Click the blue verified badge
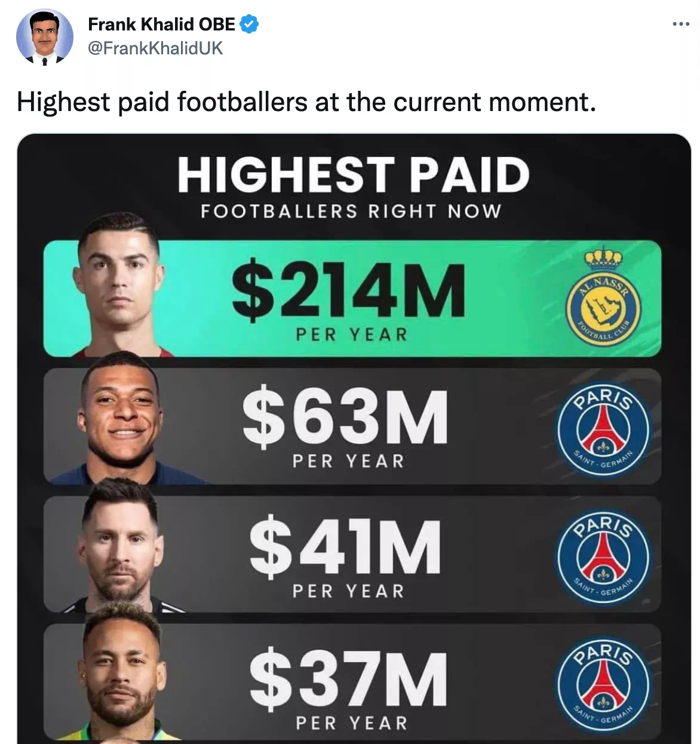This screenshot has height=744, width=700. point(248,24)
